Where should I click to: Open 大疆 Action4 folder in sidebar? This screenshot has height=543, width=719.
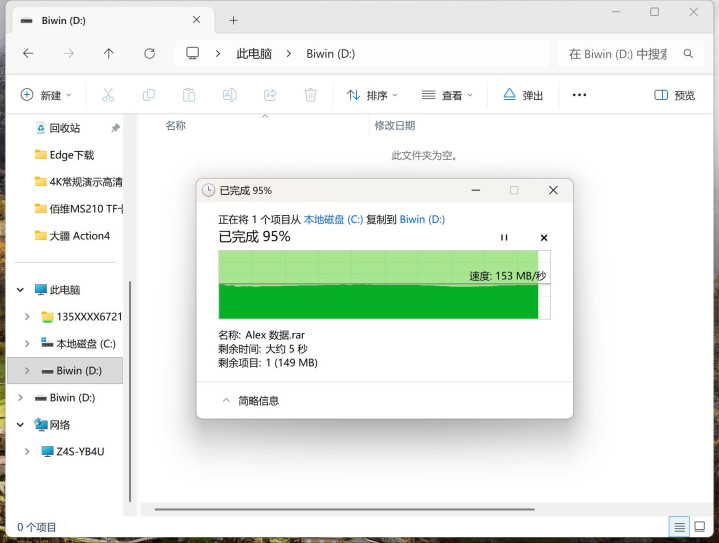point(79,236)
